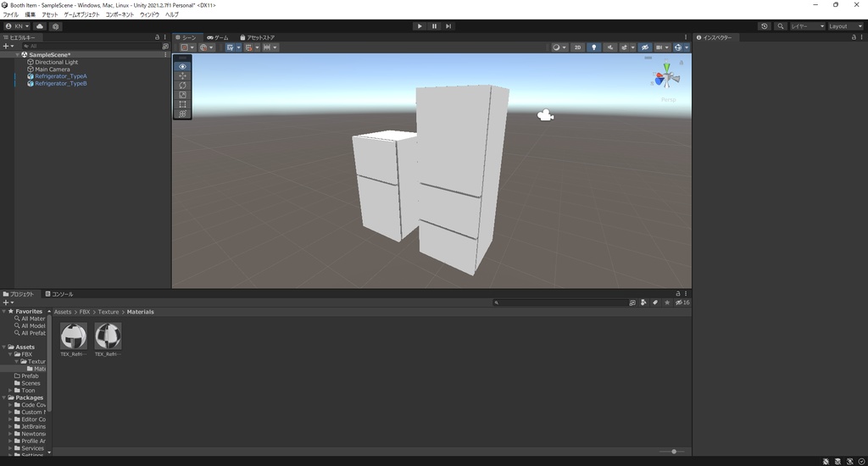Open the レイヤー layers dropdown
The width and height of the screenshot is (868, 466).
[x=808, y=26]
